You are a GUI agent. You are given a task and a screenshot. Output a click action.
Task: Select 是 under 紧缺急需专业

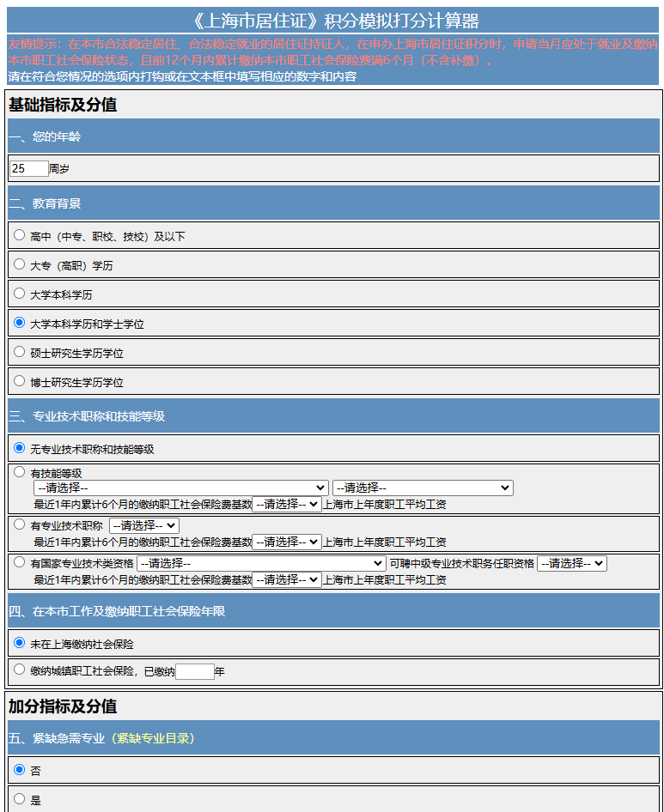[x=19, y=798]
